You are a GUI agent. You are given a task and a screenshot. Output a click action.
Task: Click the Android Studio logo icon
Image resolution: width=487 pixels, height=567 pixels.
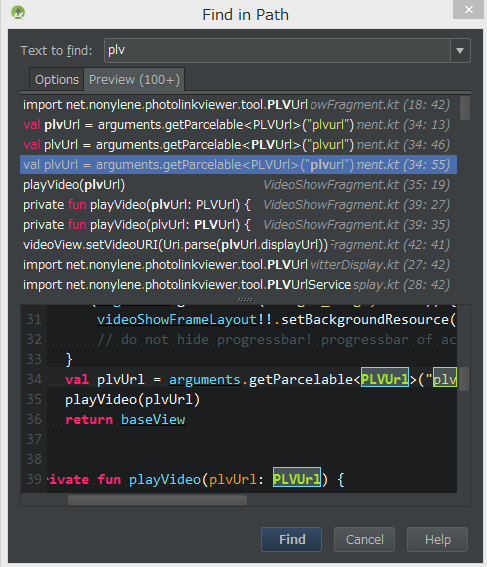18,13
